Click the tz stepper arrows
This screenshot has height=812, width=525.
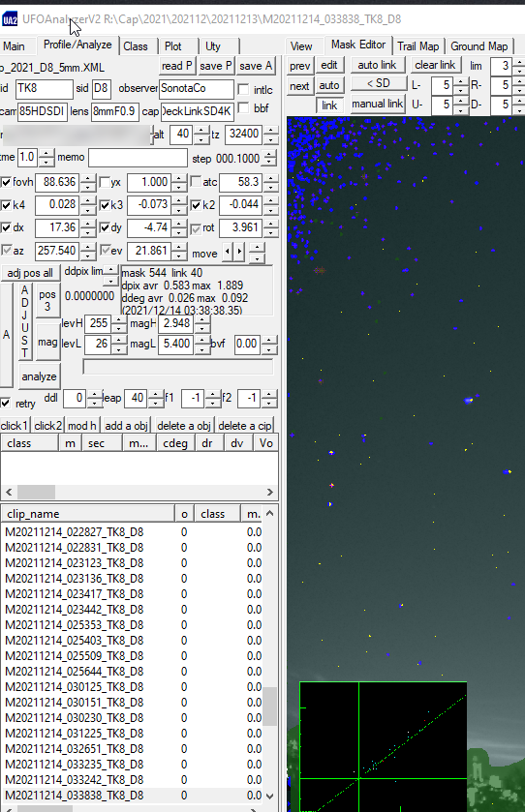[x=270, y=135]
